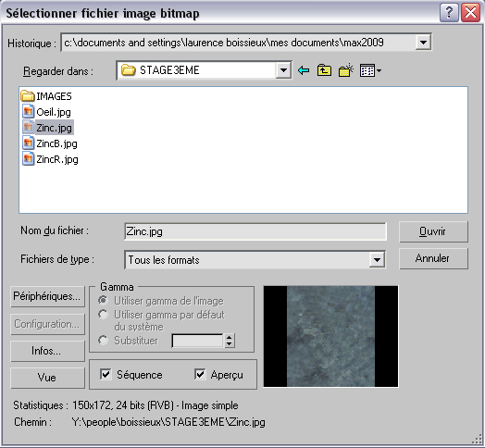Select the ZincR.jpg file
Screen dimensions: 485x448
50,159
